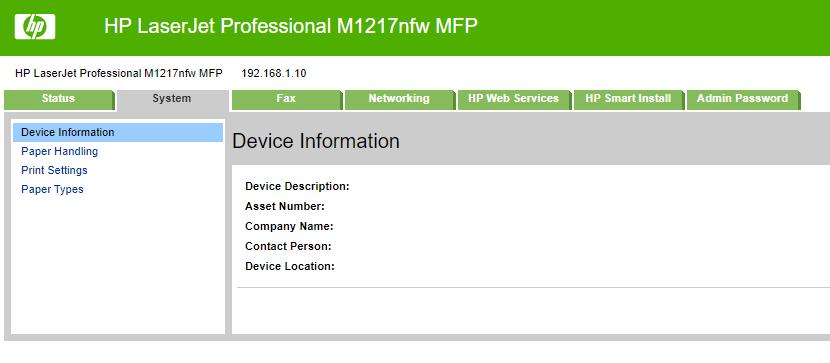Open the Paper Handling sidebar link

coord(59,151)
